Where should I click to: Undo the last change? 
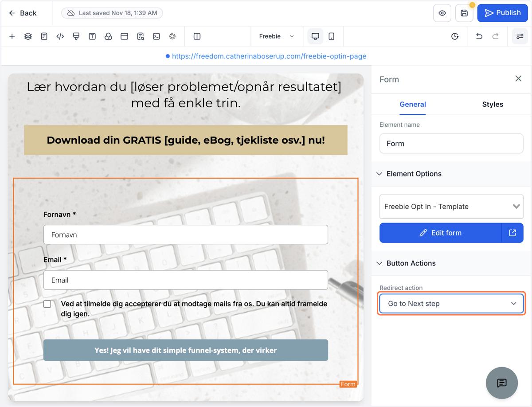tap(479, 36)
